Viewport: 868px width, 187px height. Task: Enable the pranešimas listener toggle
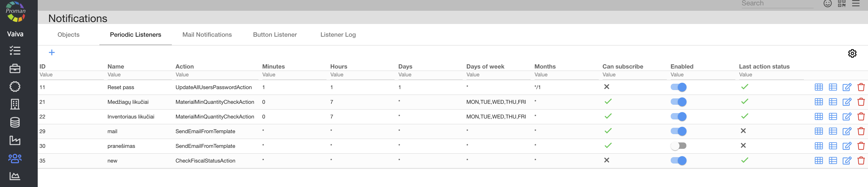[x=678, y=146]
